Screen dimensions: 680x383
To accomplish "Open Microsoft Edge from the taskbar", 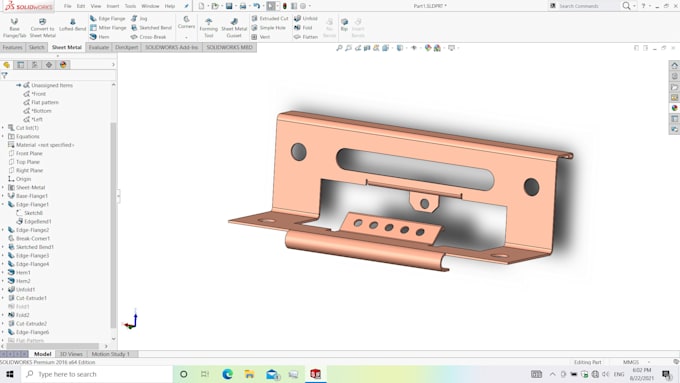I will click(x=227, y=374).
